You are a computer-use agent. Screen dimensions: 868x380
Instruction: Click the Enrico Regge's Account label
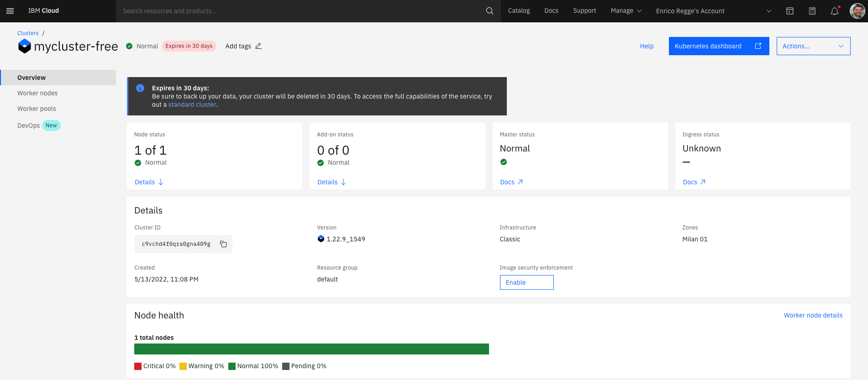(x=690, y=11)
